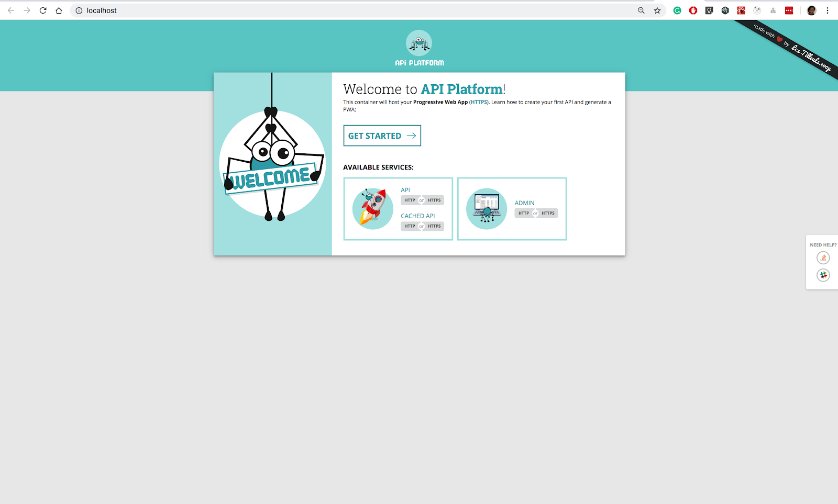Open the red puzzle extension icon

pyautogui.click(x=741, y=10)
